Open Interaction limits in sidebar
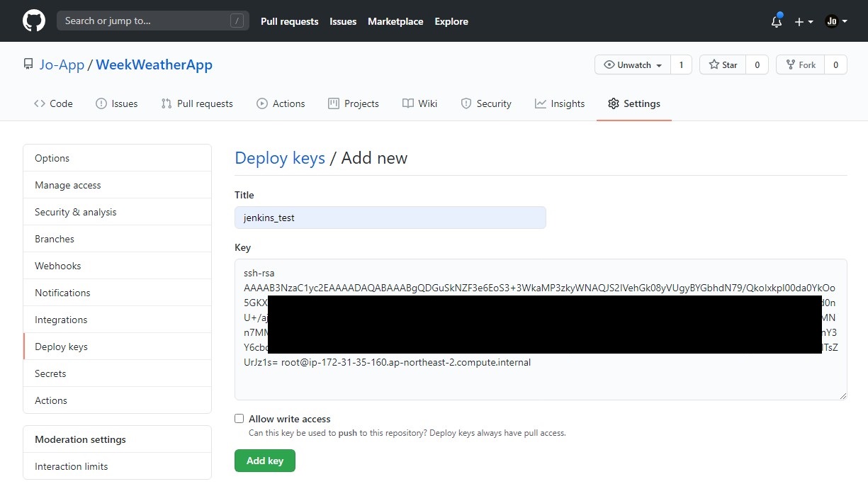868x501 pixels. [118, 466]
